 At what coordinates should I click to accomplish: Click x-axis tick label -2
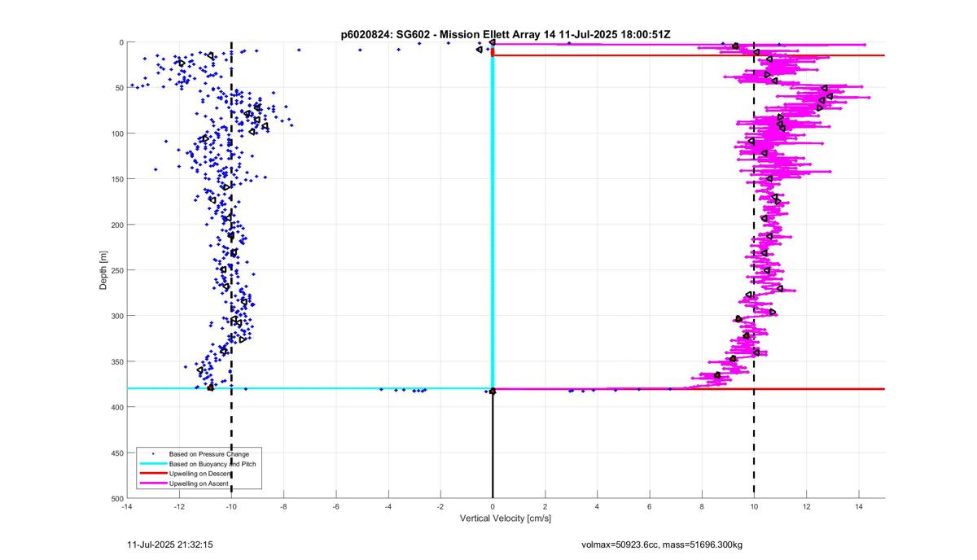pyautogui.click(x=440, y=506)
